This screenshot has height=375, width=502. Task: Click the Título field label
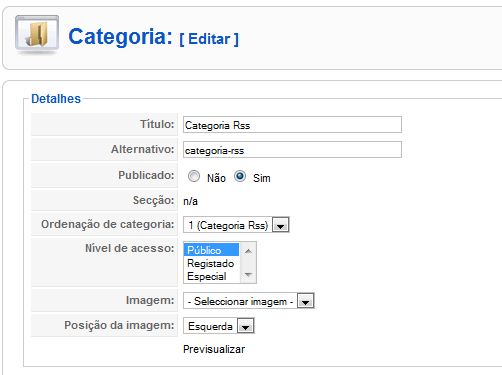pyautogui.click(x=157, y=124)
